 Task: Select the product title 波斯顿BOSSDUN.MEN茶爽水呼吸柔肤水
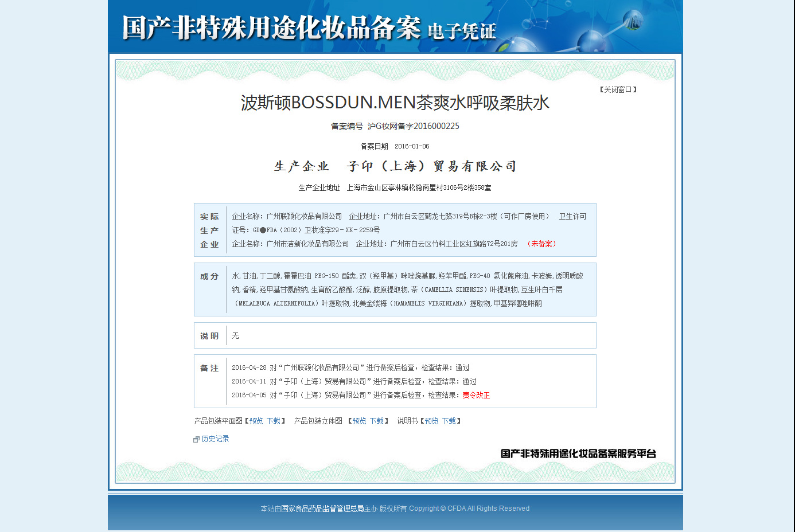click(x=395, y=103)
